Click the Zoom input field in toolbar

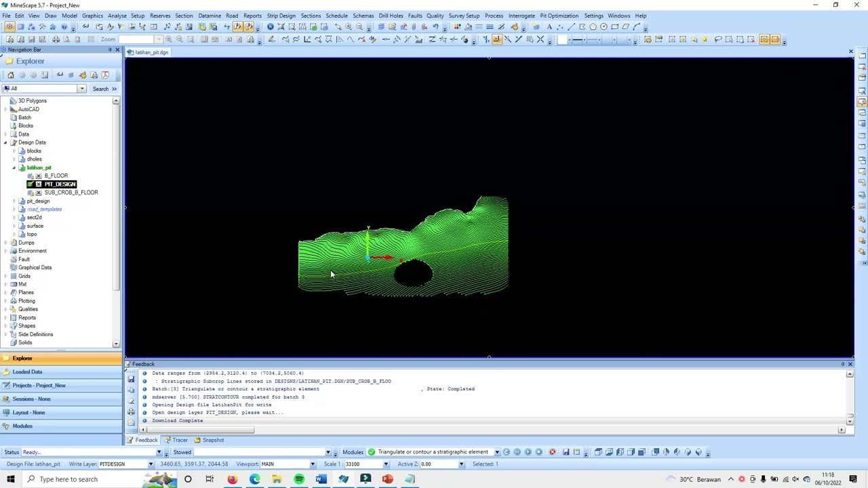(x=136, y=39)
